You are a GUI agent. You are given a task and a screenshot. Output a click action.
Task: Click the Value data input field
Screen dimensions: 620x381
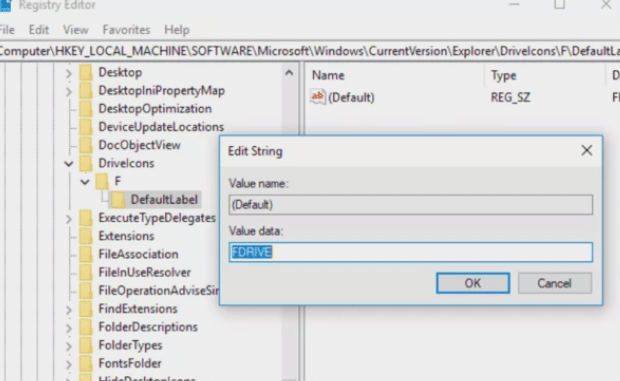(x=410, y=252)
